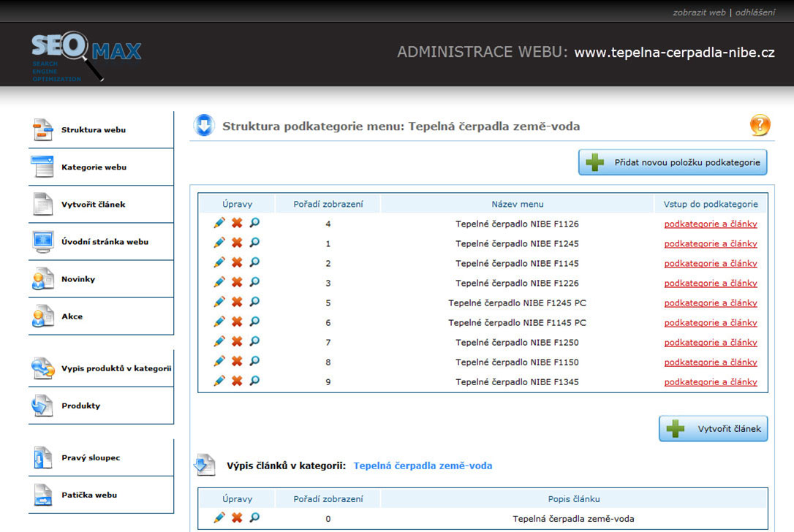Delete article Tepelná čerpadla země-voda red X
This screenshot has width=794, height=532.
click(237, 517)
